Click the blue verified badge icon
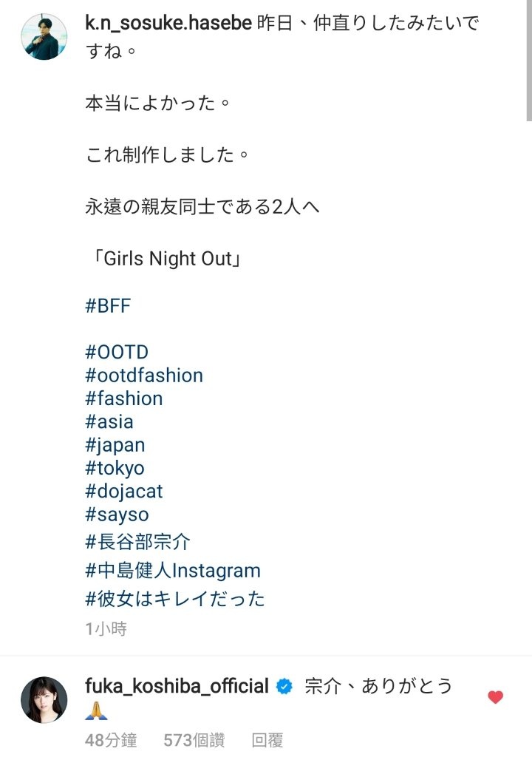Image resolution: width=532 pixels, height=757 pixels. pos(284,687)
